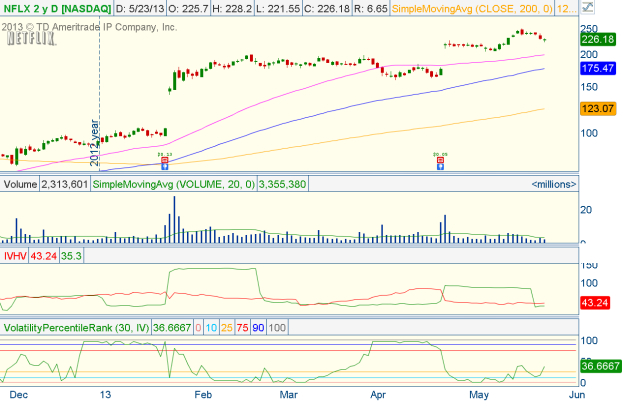Screen dimensions: 625x401
Task: Click the IVHV study label
Action: [16, 256]
